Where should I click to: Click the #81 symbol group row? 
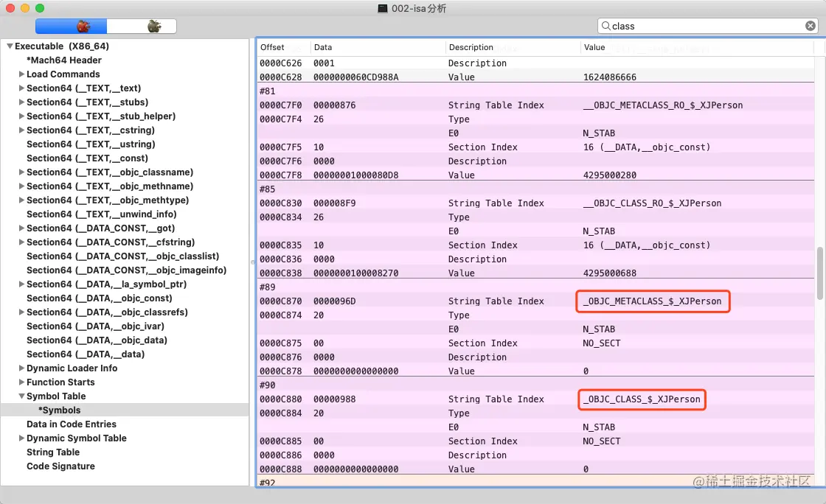(x=535, y=91)
